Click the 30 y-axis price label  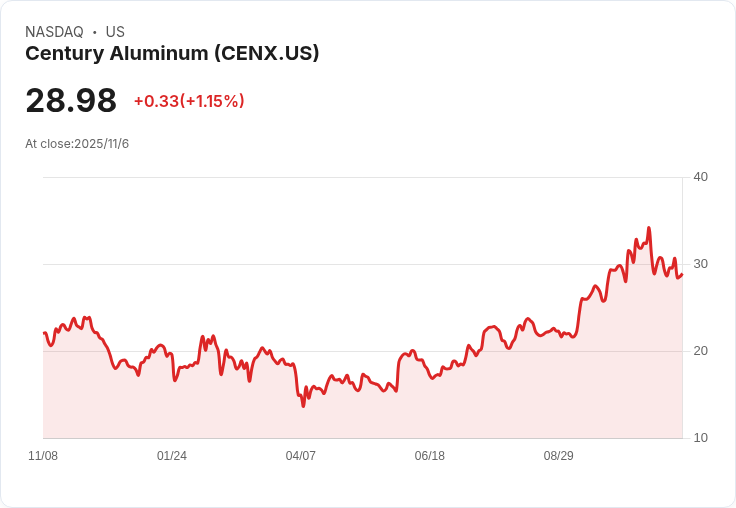(x=700, y=264)
